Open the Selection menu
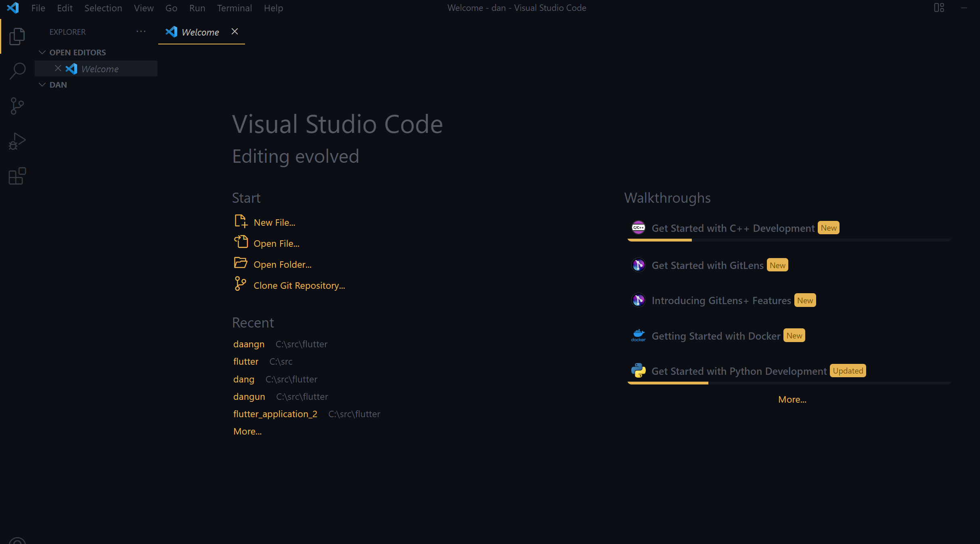 click(x=103, y=8)
